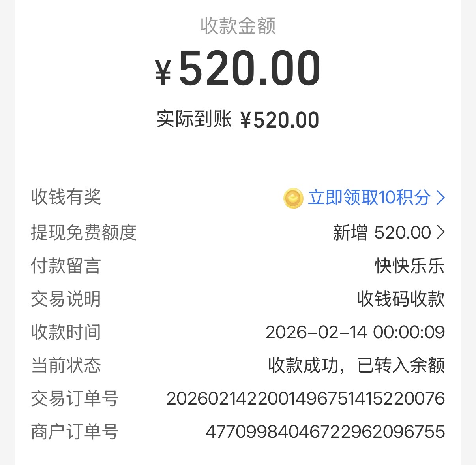Tap the 立即领取10积分 link

[369, 197]
